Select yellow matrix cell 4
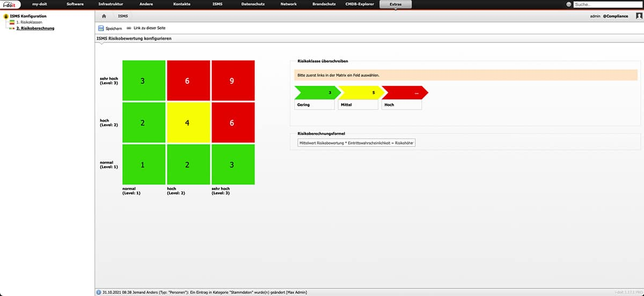Screen dimensions: 644x296 coord(188,122)
